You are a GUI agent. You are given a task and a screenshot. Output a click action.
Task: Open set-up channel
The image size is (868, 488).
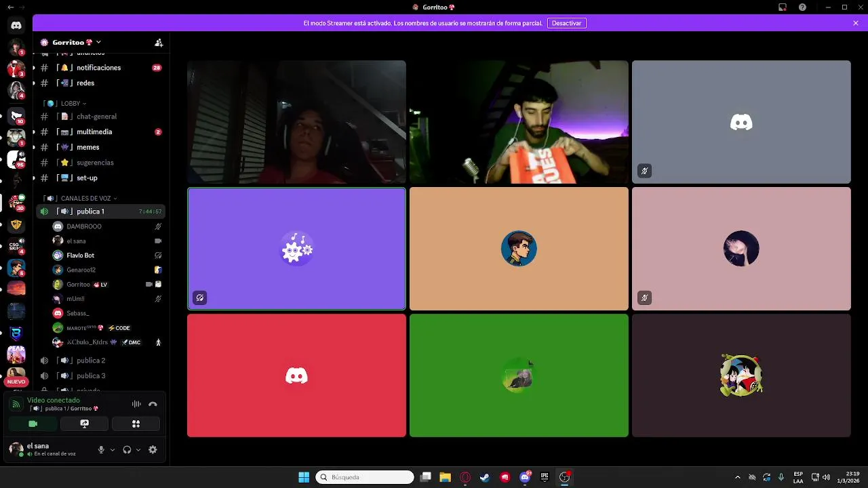[100, 178]
